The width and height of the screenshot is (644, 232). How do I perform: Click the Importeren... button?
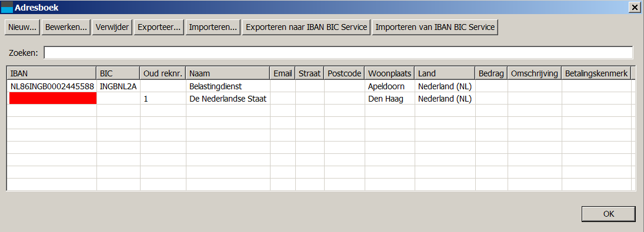tap(213, 28)
